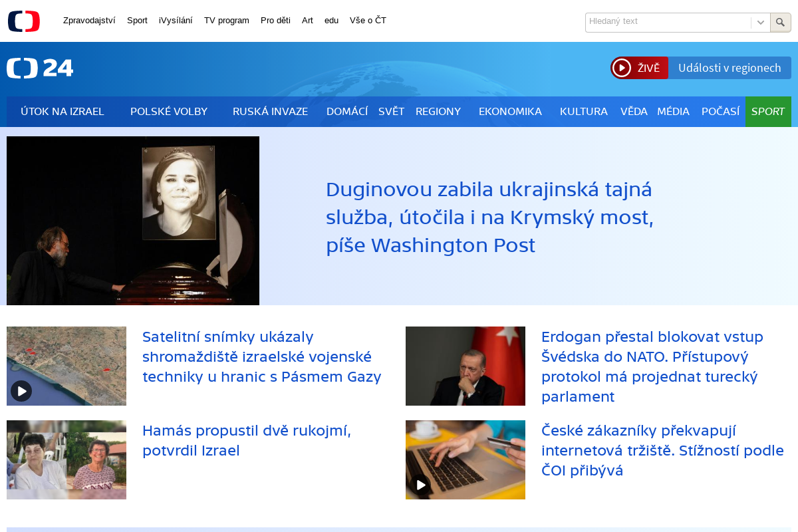Open TV program in the top menu
798x532 pixels.
[x=227, y=21]
